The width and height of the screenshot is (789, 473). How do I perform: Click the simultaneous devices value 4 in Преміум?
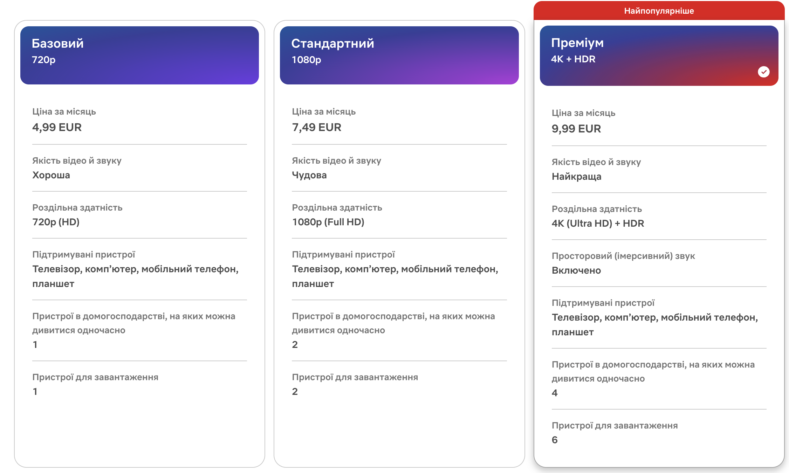coord(555,392)
